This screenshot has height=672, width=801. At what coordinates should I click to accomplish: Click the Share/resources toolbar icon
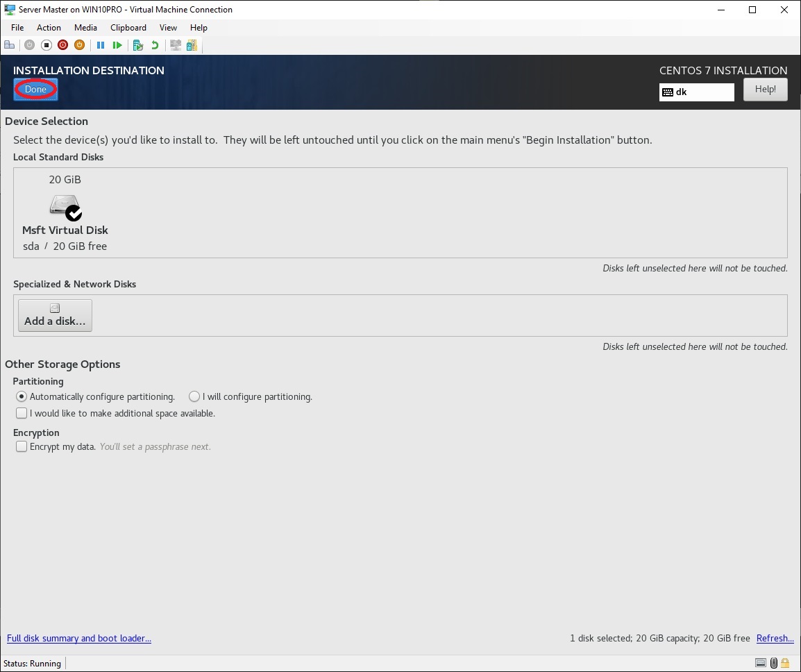point(192,45)
